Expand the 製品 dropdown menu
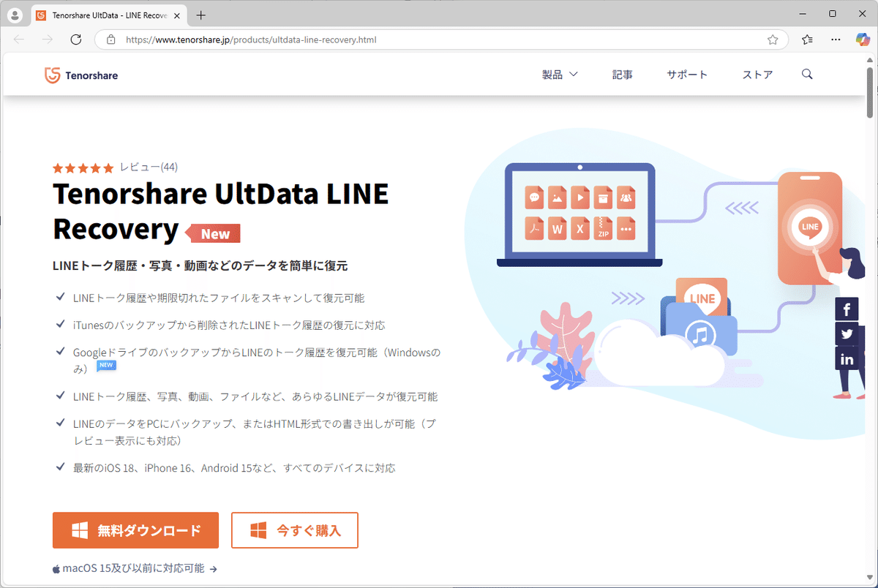The height and width of the screenshot is (588, 878). tap(560, 74)
